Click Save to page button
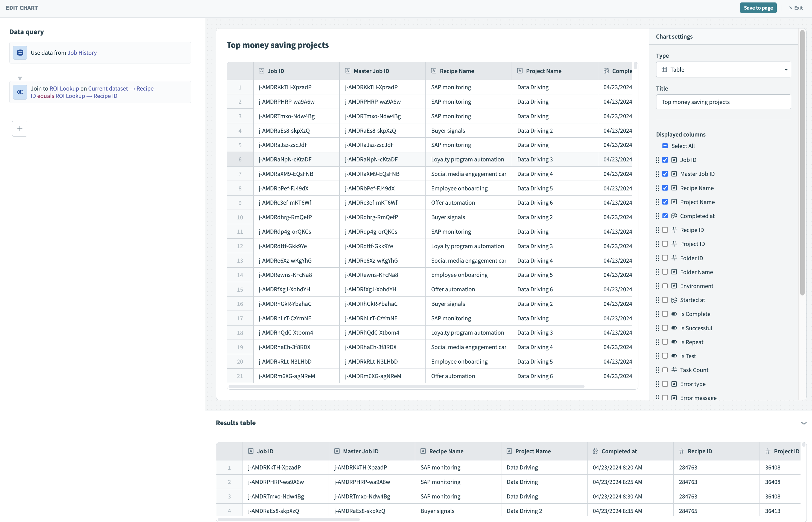The width and height of the screenshot is (812, 522). coord(758,8)
